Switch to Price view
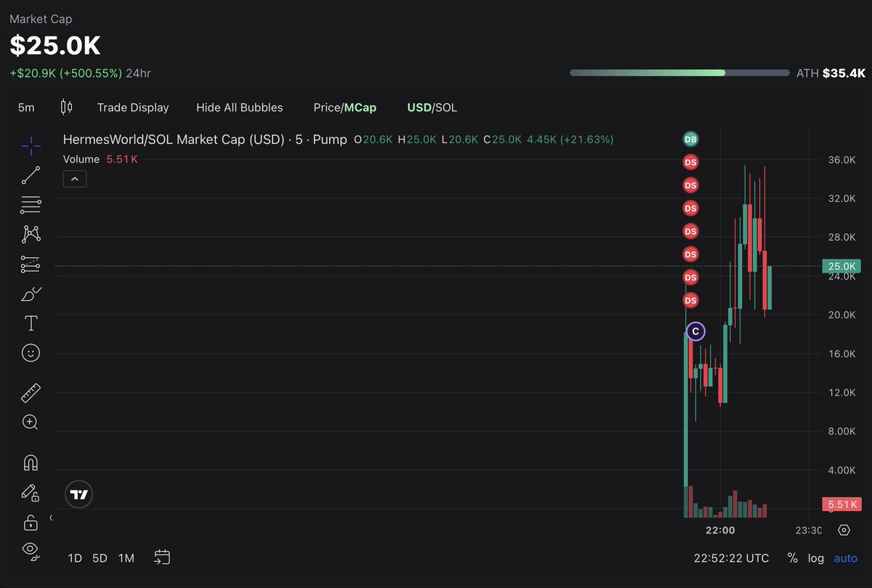The height and width of the screenshot is (588, 872). (327, 108)
